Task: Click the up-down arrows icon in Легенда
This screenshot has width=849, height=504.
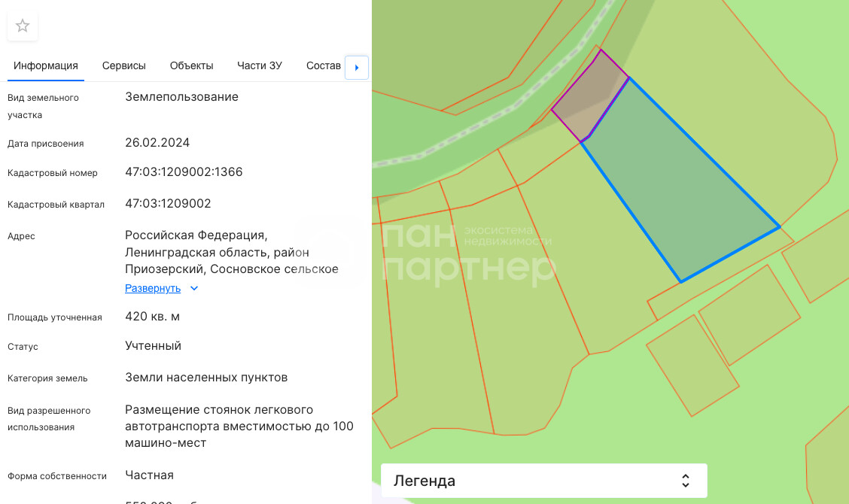Action: click(685, 481)
